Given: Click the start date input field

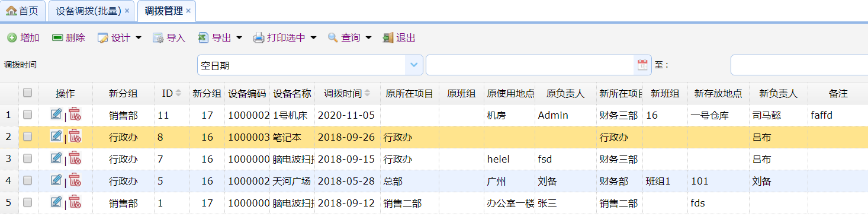Looking at the screenshot, I should [531, 65].
